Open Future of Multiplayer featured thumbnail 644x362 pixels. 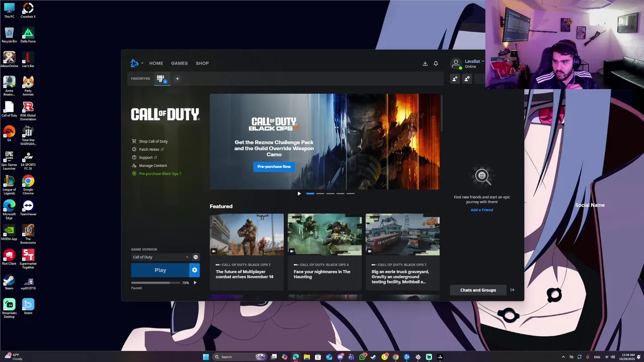tap(247, 234)
